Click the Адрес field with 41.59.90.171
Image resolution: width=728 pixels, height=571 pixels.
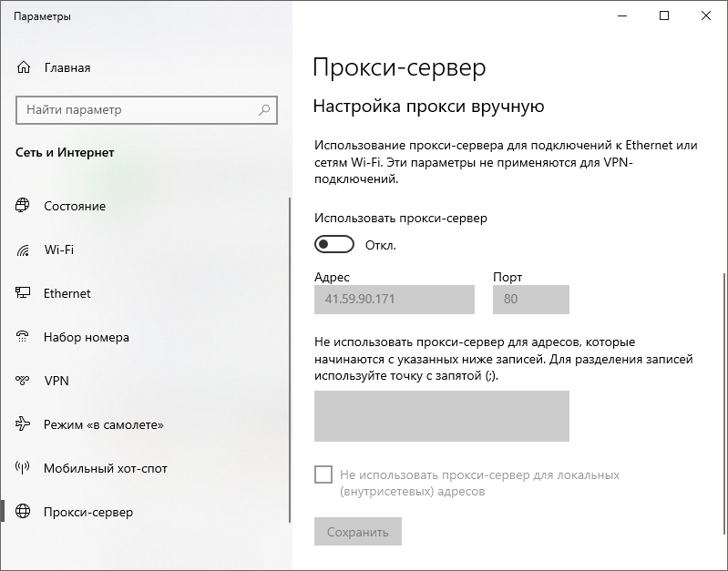(x=395, y=300)
